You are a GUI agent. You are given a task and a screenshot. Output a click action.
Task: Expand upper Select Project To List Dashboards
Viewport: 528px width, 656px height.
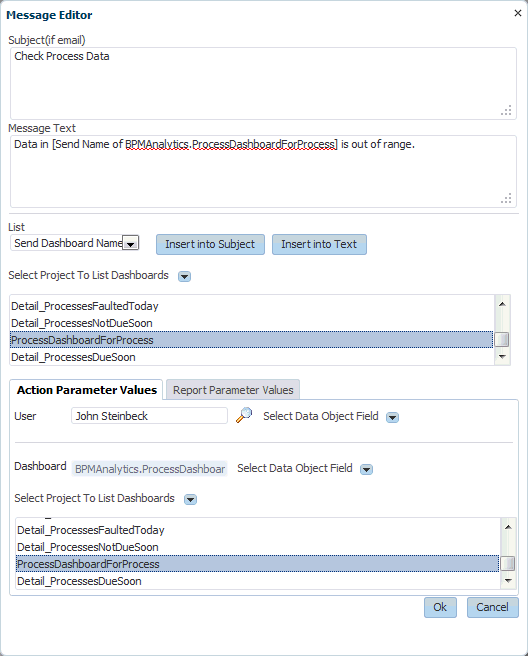(x=185, y=277)
